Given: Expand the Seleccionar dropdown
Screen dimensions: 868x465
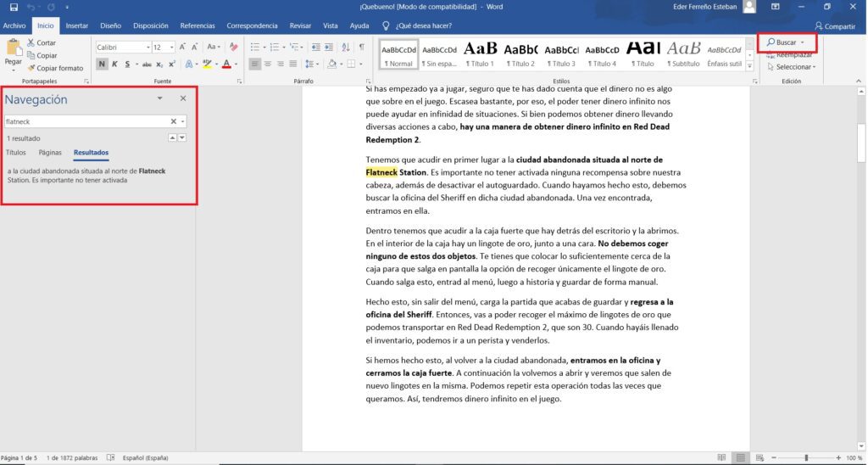Looking at the screenshot, I should (x=793, y=67).
